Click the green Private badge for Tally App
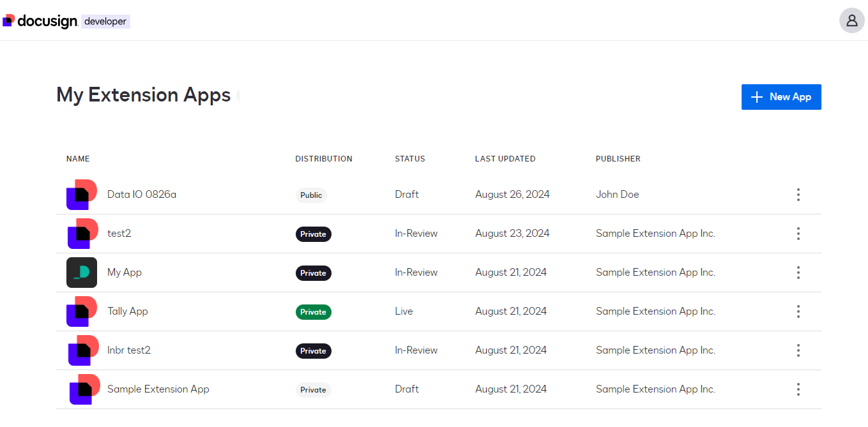The width and height of the screenshot is (868, 427). [x=314, y=312]
